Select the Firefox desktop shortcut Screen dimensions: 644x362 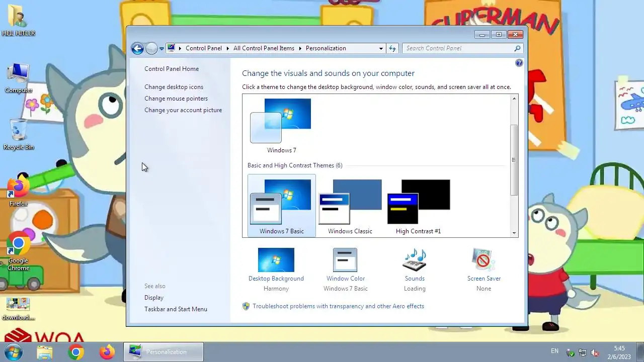(18, 191)
